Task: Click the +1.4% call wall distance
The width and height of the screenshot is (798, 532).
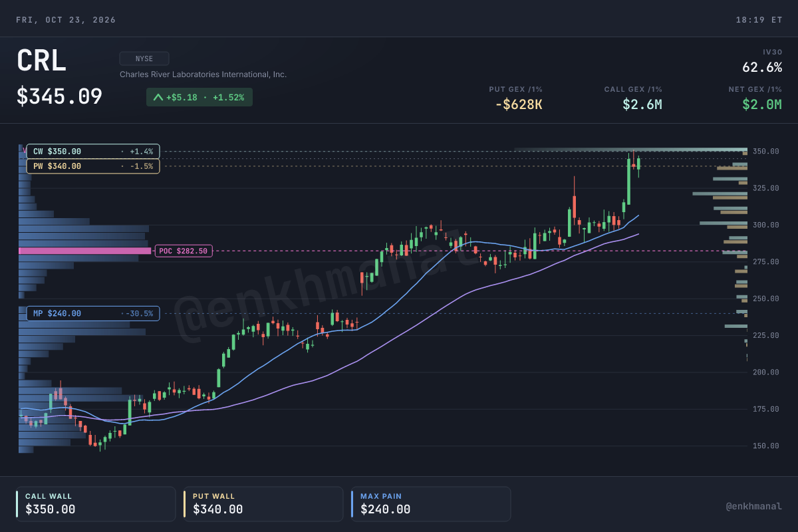Action: tap(142, 152)
